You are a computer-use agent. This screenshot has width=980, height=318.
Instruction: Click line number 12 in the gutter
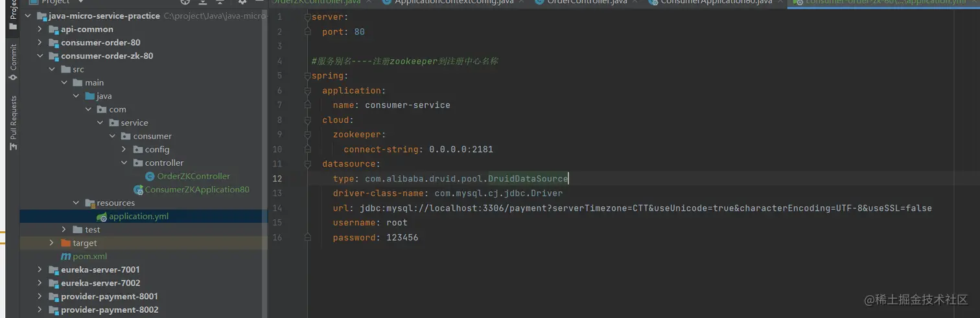coord(277,179)
